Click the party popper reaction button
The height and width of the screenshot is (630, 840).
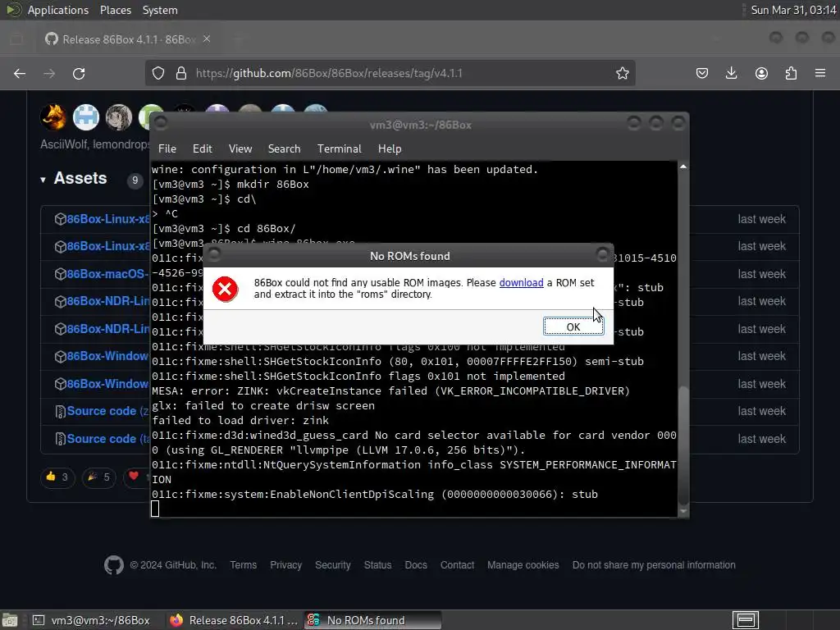[99, 477]
